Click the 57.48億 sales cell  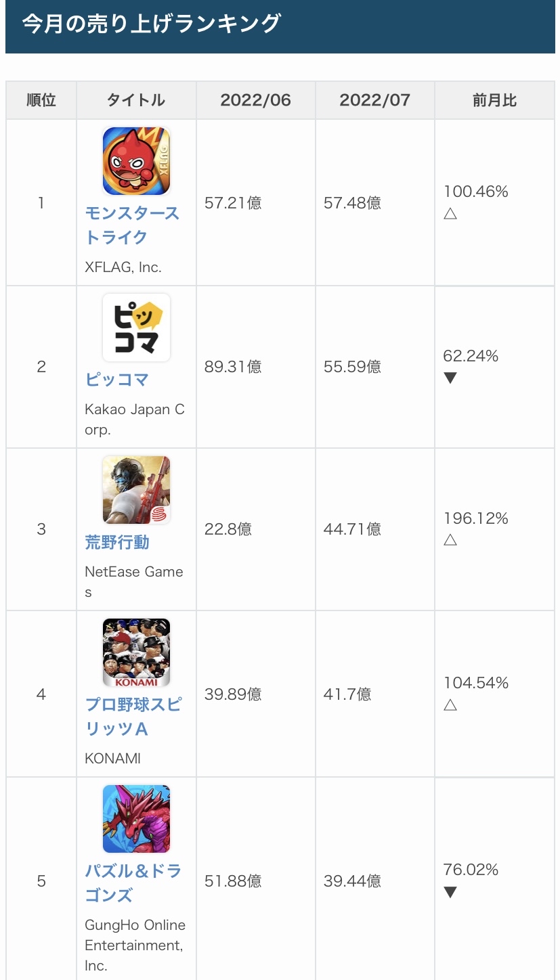tap(352, 203)
